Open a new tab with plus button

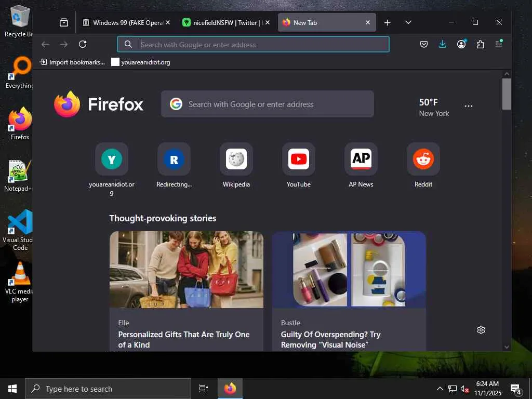point(387,23)
